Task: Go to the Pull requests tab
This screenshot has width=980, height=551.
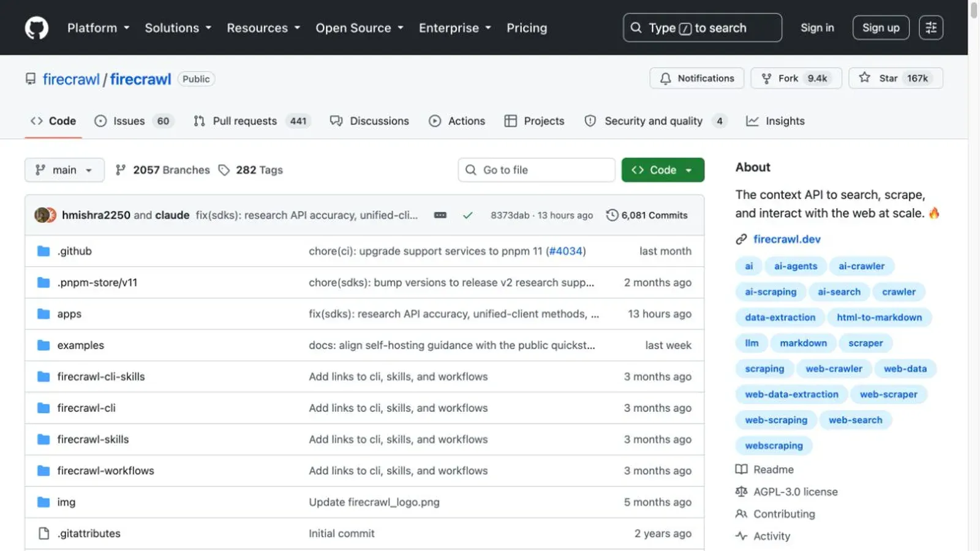Action: click(x=252, y=121)
